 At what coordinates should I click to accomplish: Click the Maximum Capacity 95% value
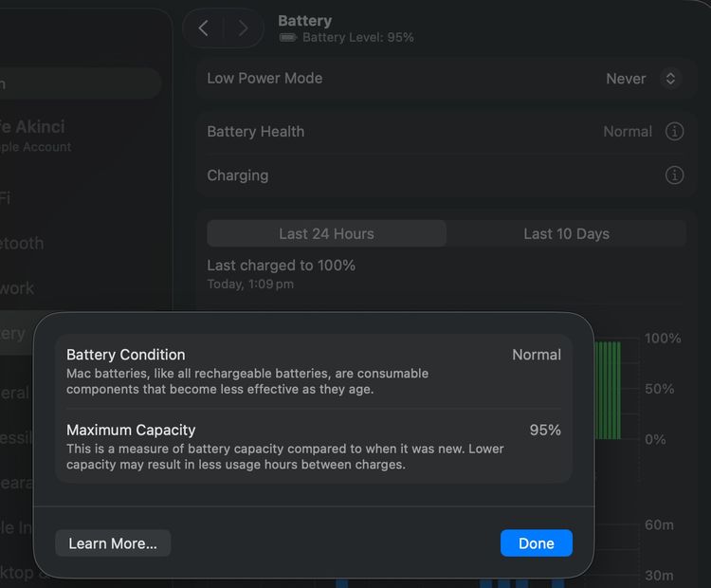[x=545, y=430]
